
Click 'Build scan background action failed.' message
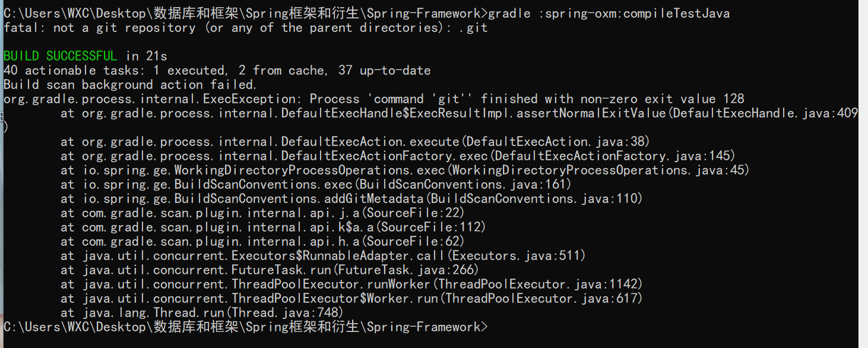pos(130,85)
